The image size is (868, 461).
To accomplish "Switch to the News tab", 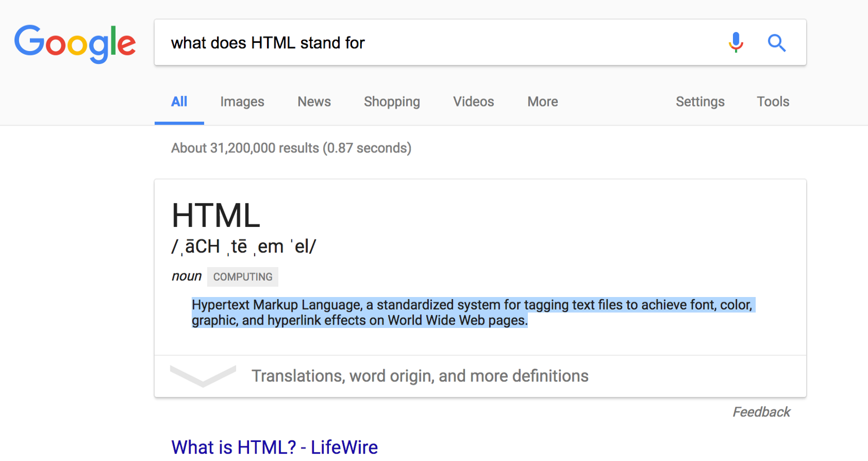I will [314, 102].
